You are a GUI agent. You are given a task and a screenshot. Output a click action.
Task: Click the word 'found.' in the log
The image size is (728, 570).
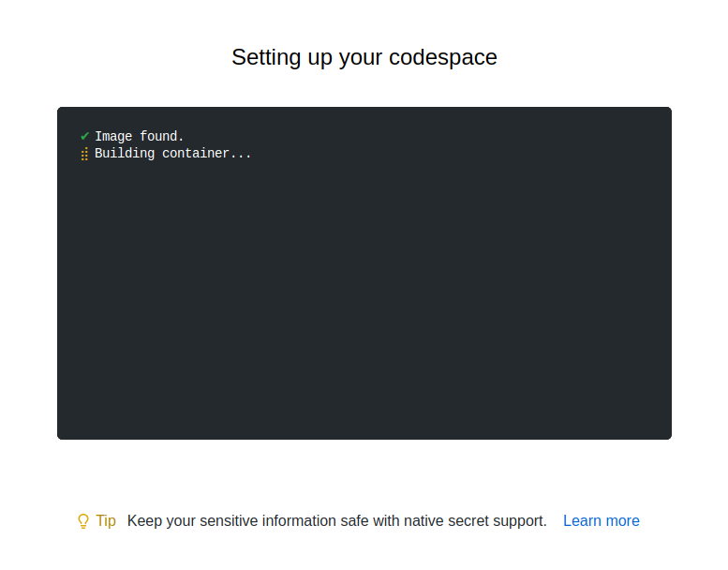click(161, 136)
